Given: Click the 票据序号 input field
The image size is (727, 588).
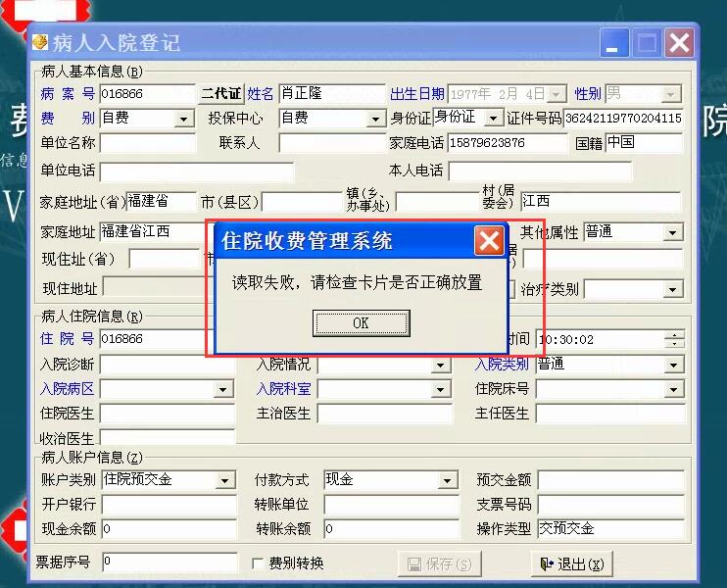Looking at the screenshot, I should [170, 562].
